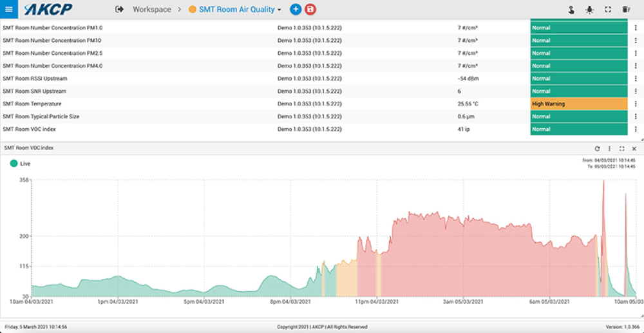The width and height of the screenshot is (644, 333).
Task: Open options menu for SMT Room Temperature row
Action: click(x=636, y=104)
